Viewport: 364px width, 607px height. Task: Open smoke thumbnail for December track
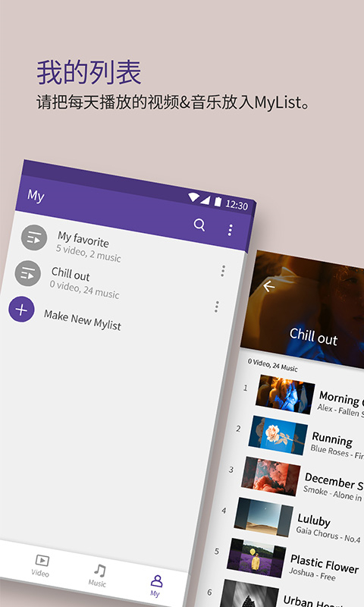pos(271,476)
